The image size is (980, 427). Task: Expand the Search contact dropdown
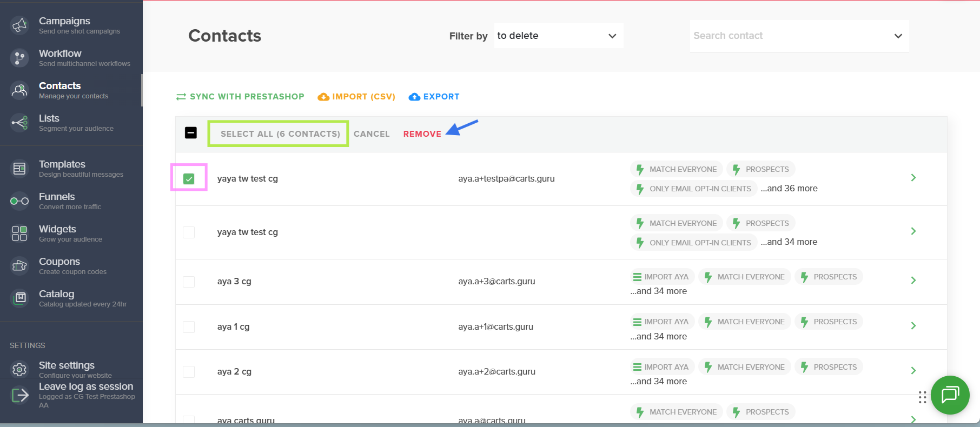pyautogui.click(x=799, y=36)
